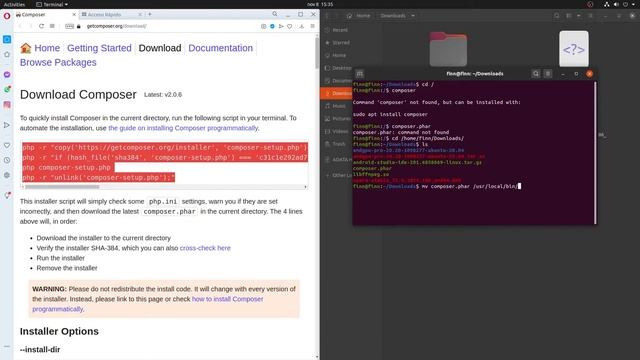This screenshot has height=360, width=640.
Task: Click the 'Installer Options' heading
Action: 59,331
